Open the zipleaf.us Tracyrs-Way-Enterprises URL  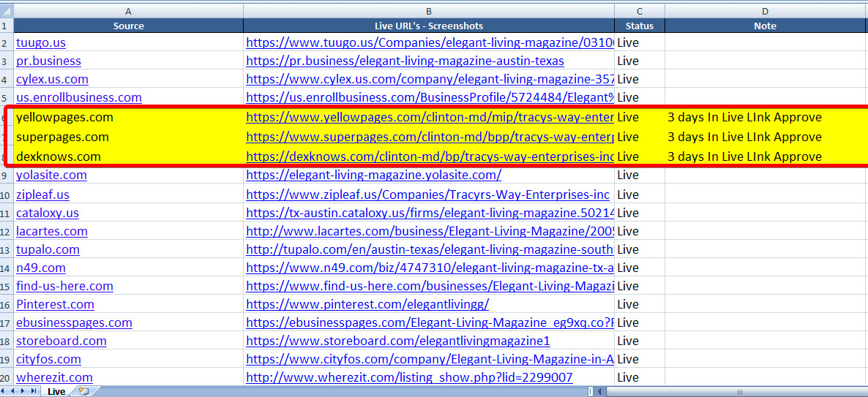(x=427, y=194)
